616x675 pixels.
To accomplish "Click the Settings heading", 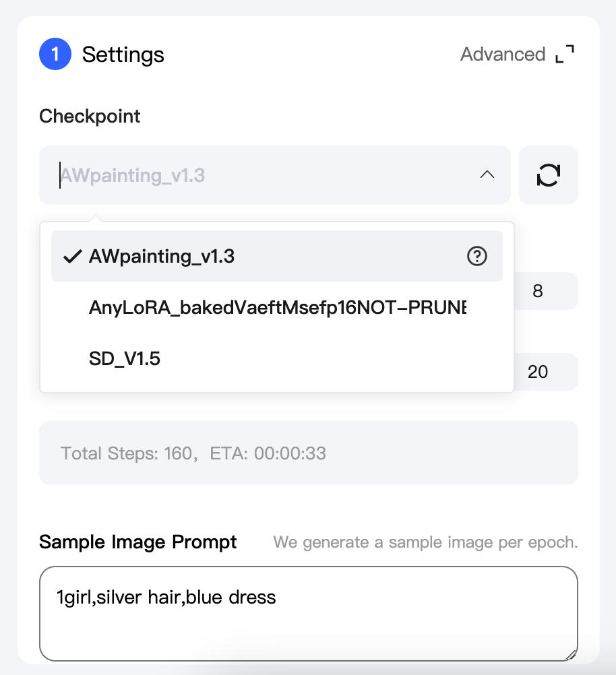I will point(123,55).
